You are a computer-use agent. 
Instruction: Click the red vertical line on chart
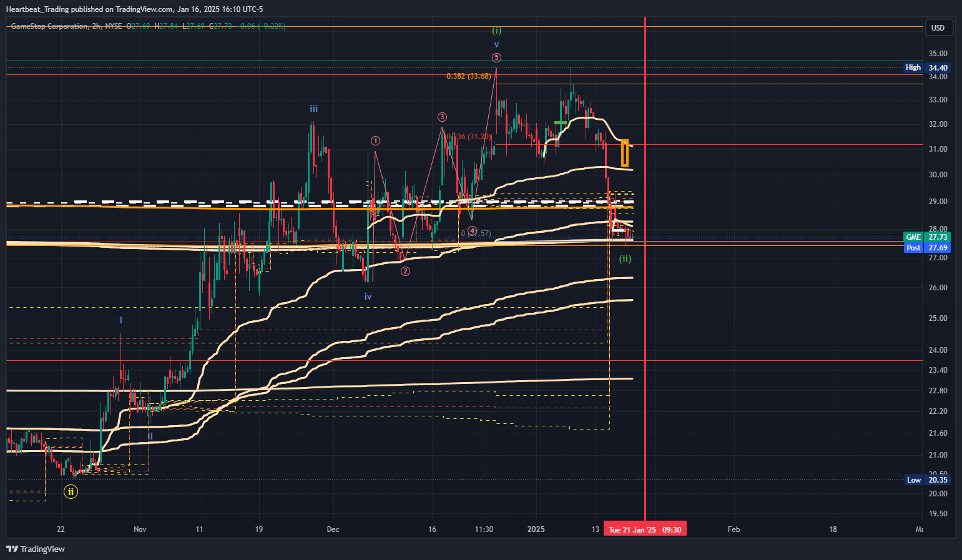click(x=645, y=268)
